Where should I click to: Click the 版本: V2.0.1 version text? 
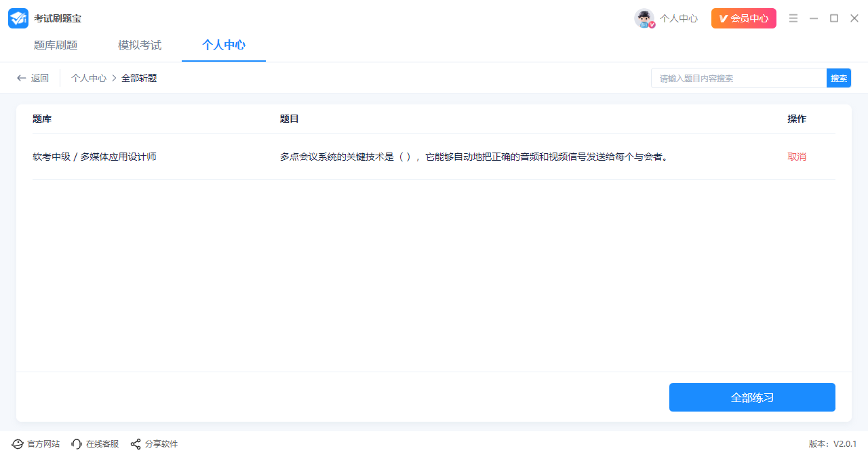pos(833,444)
